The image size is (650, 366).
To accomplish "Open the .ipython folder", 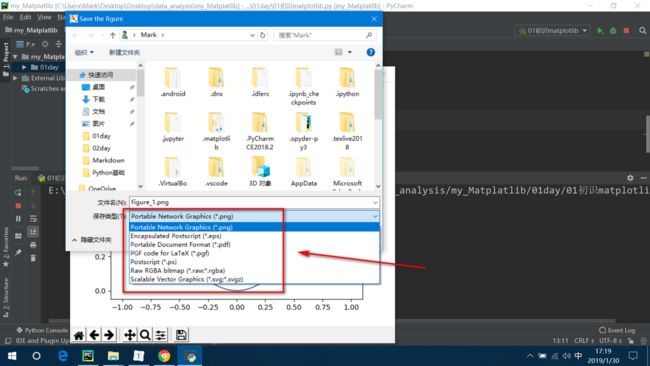I will [x=347, y=82].
